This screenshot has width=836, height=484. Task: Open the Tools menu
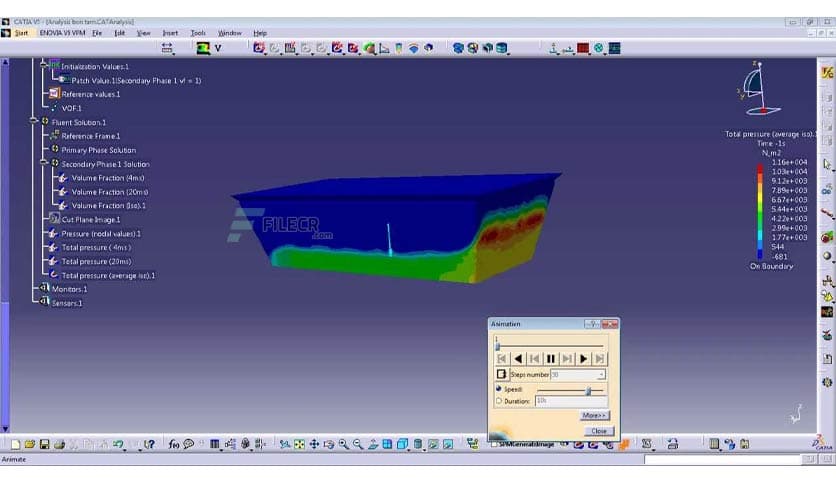tap(198, 33)
